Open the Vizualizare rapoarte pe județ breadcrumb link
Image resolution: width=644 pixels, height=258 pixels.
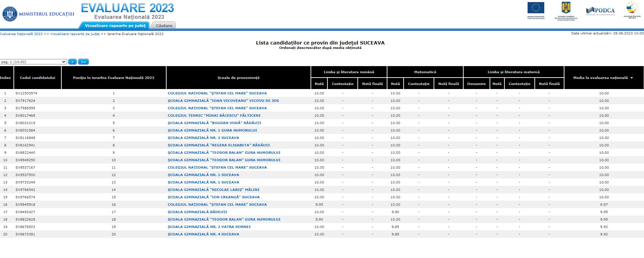pyautogui.click(x=75, y=34)
